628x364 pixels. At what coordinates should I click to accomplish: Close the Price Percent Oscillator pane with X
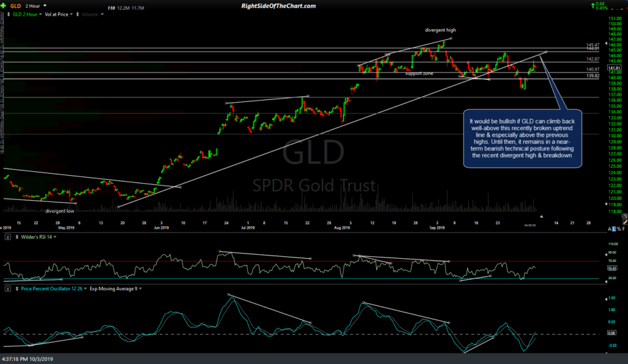click(x=8, y=289)
